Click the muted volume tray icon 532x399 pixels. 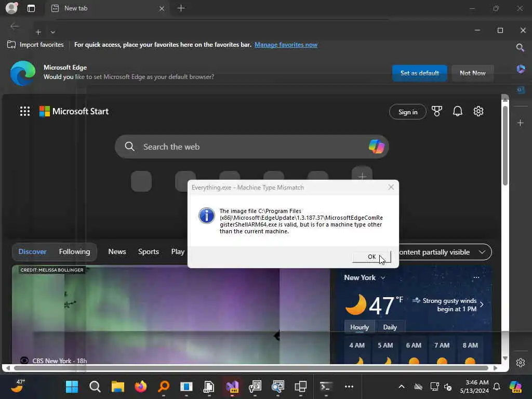coord(448,387)
